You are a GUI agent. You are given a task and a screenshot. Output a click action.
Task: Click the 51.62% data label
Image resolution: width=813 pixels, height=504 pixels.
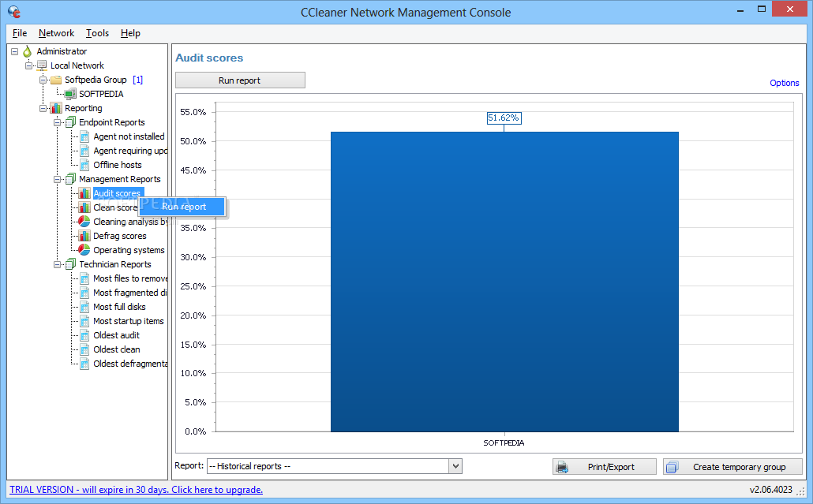click(504, 118)
